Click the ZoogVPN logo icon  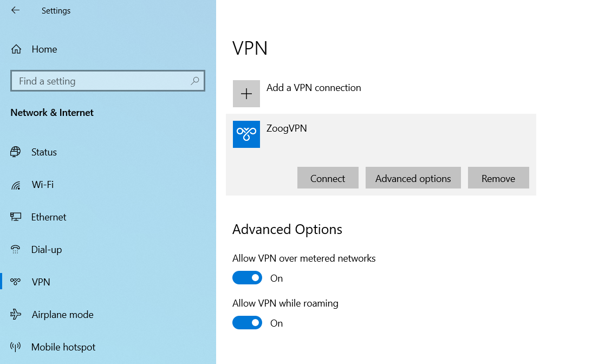click(246, 134)
